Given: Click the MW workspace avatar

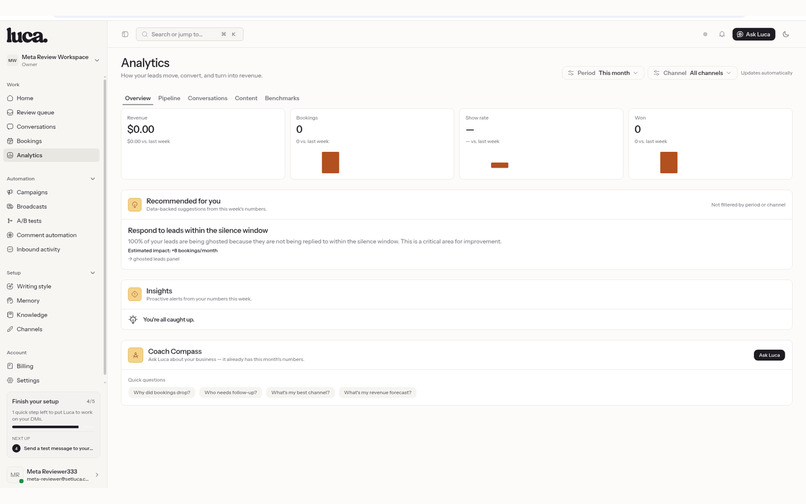Looking at the screenshot, I should coord(12,60).
